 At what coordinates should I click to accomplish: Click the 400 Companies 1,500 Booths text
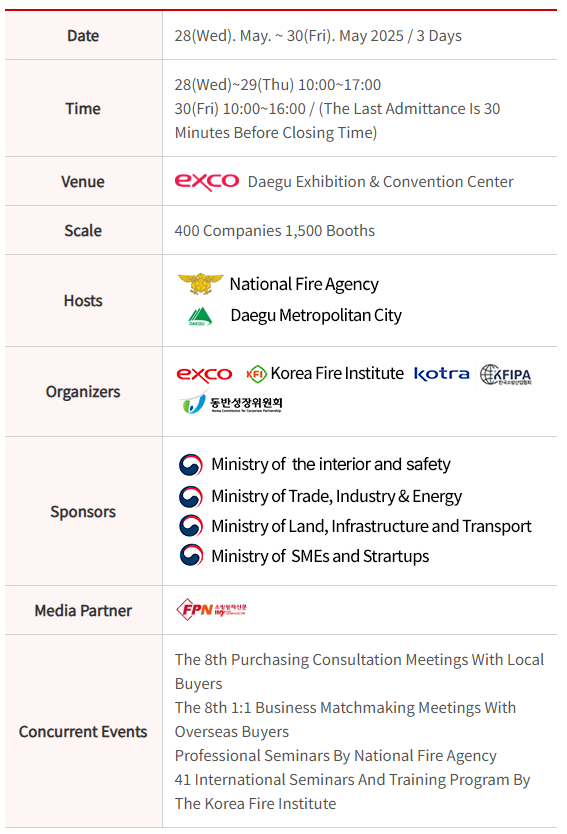(274, 231)
